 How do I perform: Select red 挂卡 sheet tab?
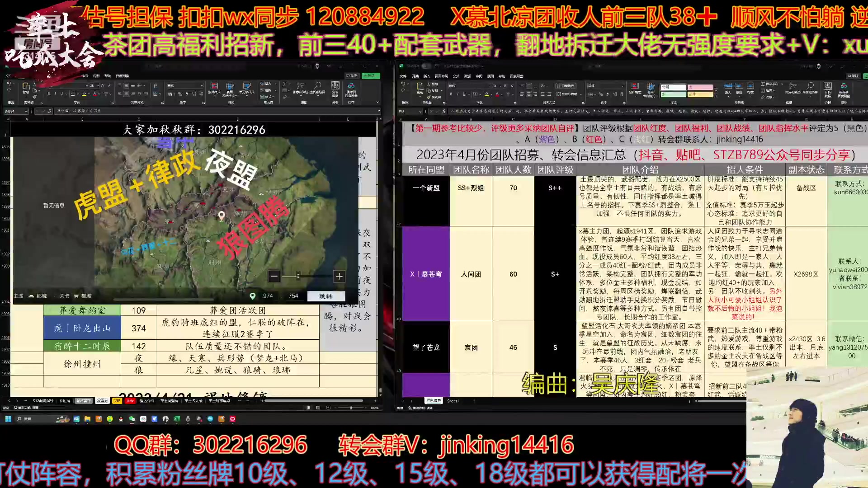pos(130,401)
